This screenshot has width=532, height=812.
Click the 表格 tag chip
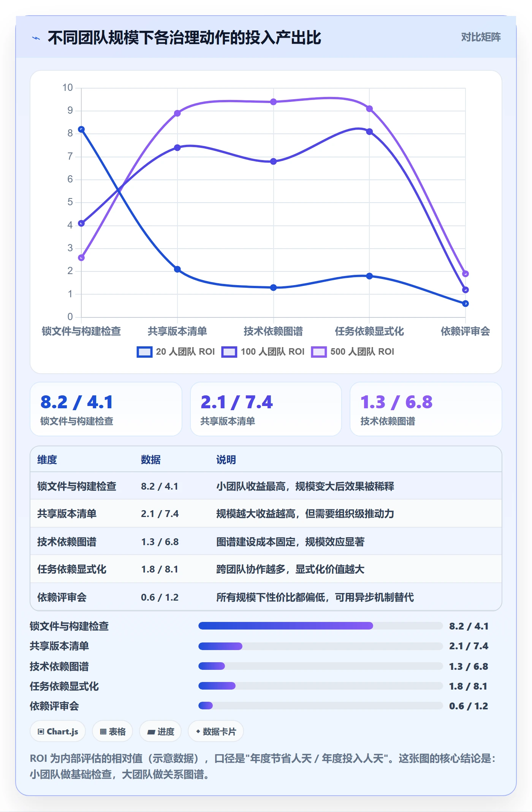(x=112, y=731)
